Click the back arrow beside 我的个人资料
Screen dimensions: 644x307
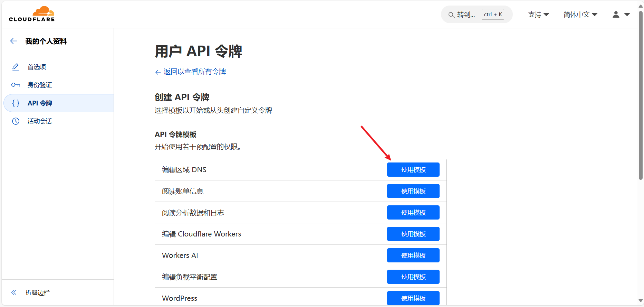[x=14, y=41]
